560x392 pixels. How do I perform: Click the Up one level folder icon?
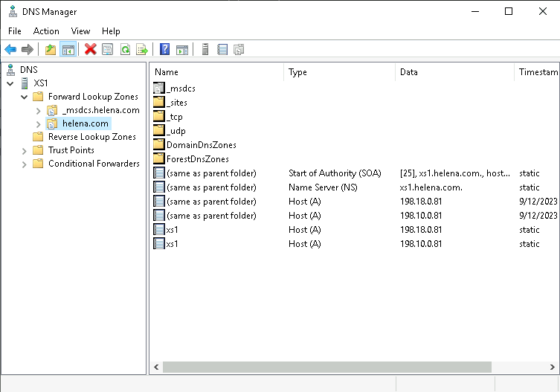51,50
